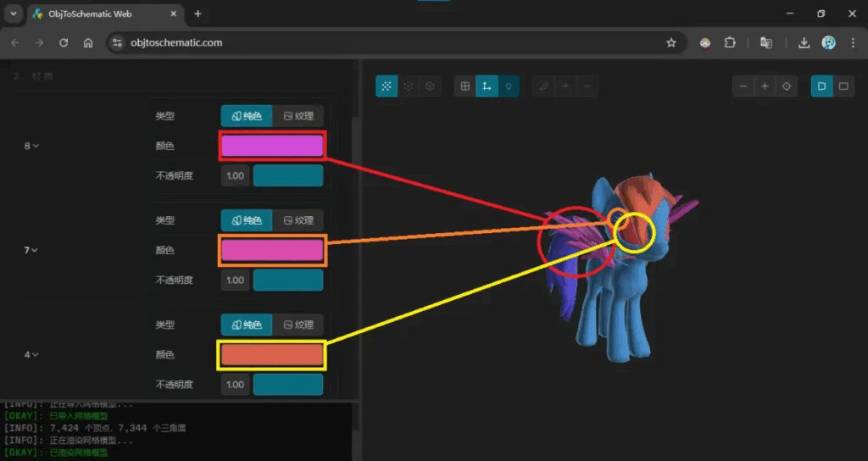Enable the slice view pencil tool

pos(543,86)
